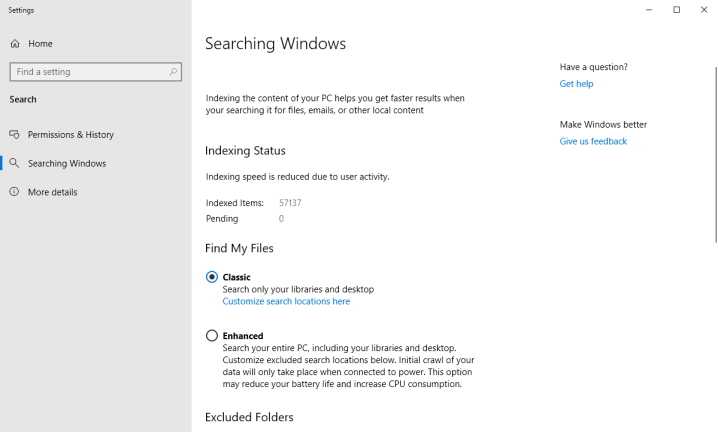Maximize the Settings window
This screenshot has width=718, height=432.
tap(676, 10)
